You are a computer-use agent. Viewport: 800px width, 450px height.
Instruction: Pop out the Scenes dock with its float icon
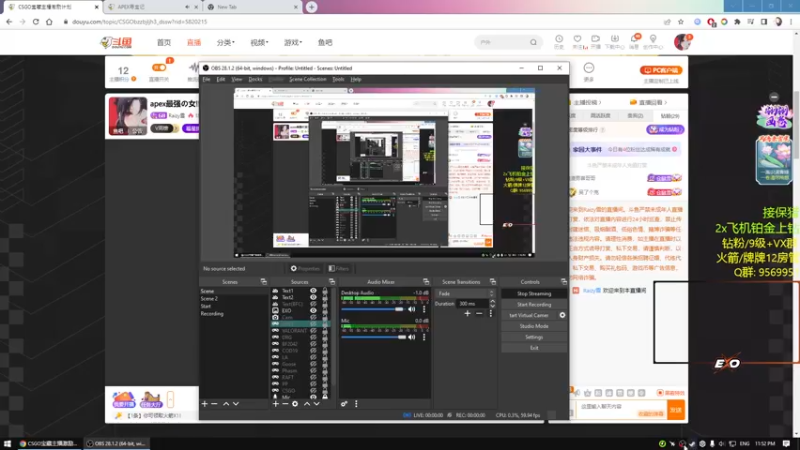coord(263,282)
